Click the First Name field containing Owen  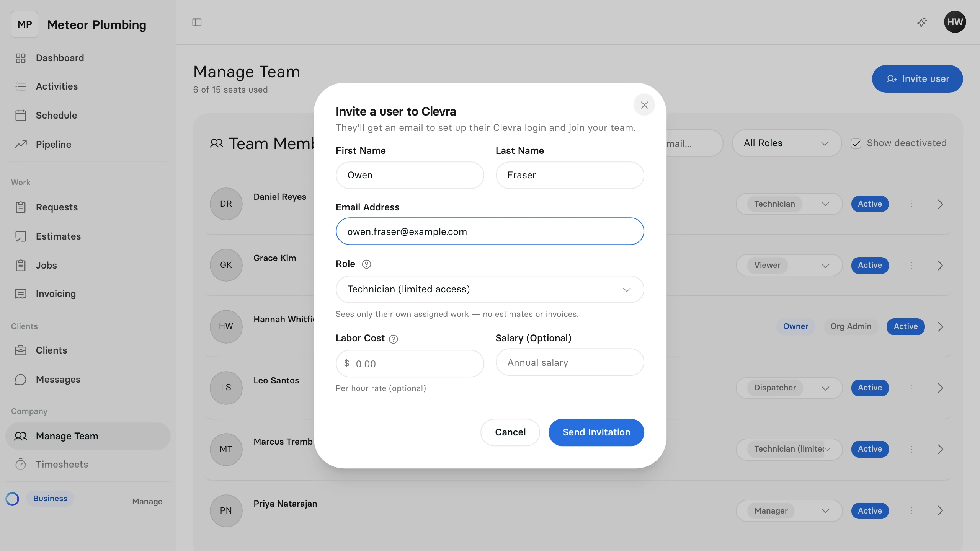[x=410, y=175]
